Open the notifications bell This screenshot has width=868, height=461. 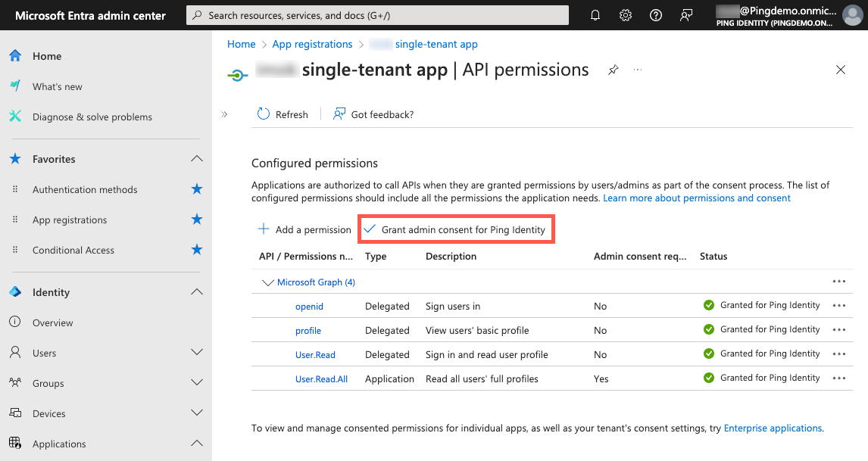[x=595, y=14]
